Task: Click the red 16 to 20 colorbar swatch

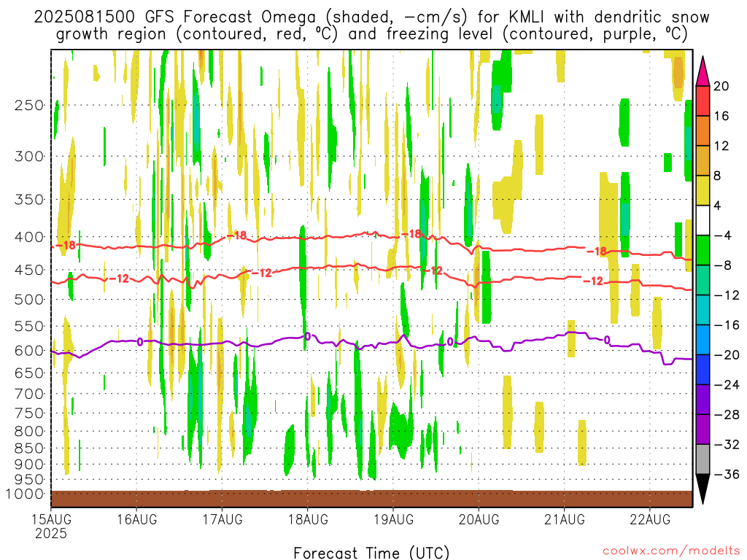Action: [703, 101]
